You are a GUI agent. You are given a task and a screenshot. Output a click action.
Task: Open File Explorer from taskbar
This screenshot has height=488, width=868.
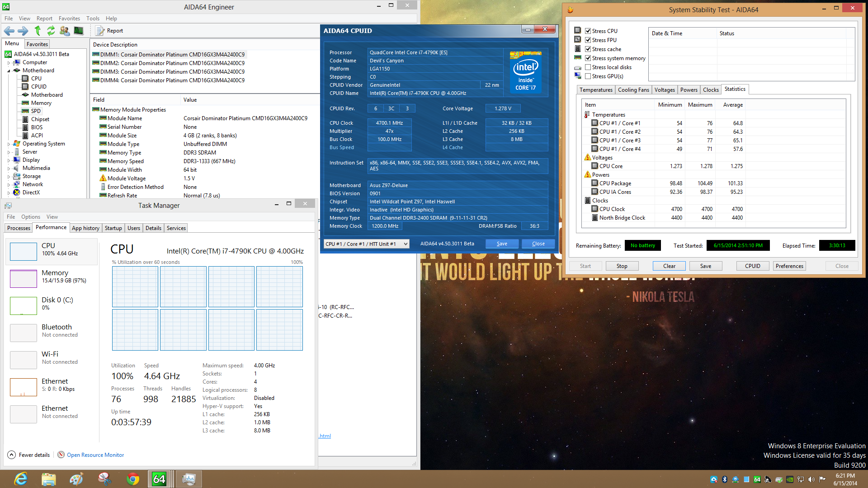tap(48, 479)
